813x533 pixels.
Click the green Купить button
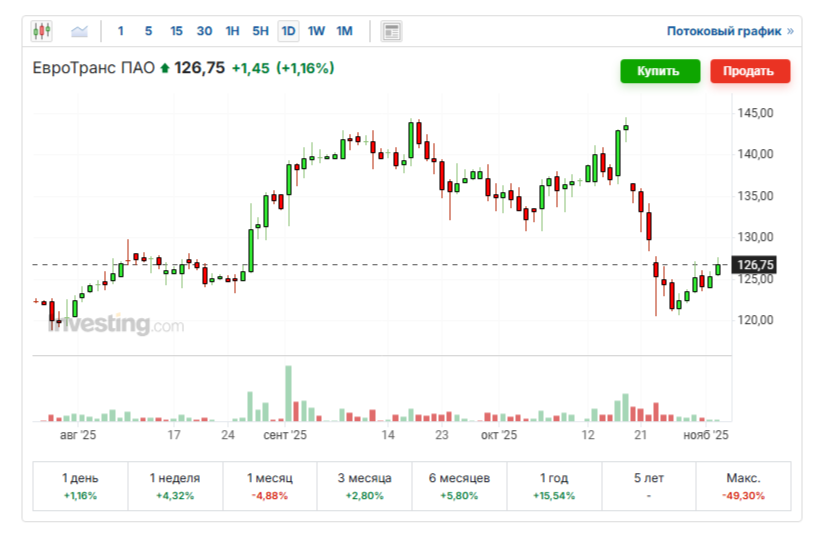click(660, 71)
